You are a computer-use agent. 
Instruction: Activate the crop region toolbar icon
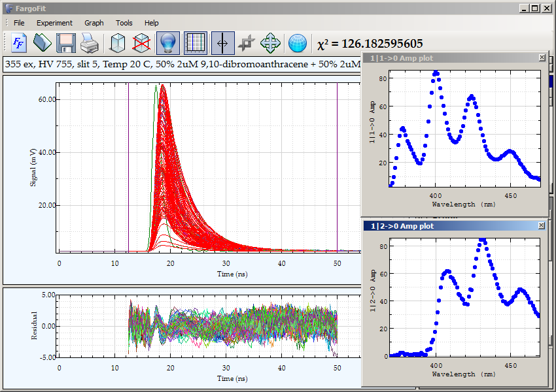tap(246, 42)
